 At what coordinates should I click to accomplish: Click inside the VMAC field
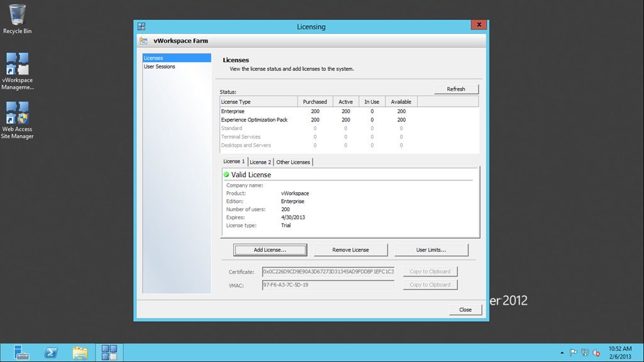click(328, 285)
